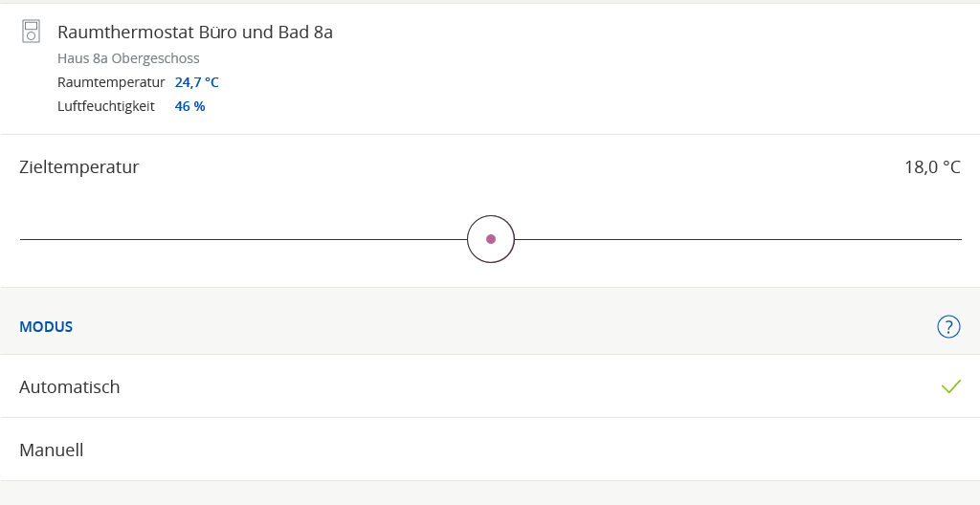Click the Luftfeuchtigkeit label
This screenshot has width=980, height=505.
106,106
